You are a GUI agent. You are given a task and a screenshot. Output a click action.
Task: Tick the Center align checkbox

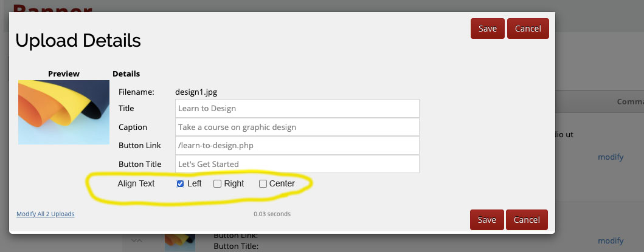(x=263, y=184)
